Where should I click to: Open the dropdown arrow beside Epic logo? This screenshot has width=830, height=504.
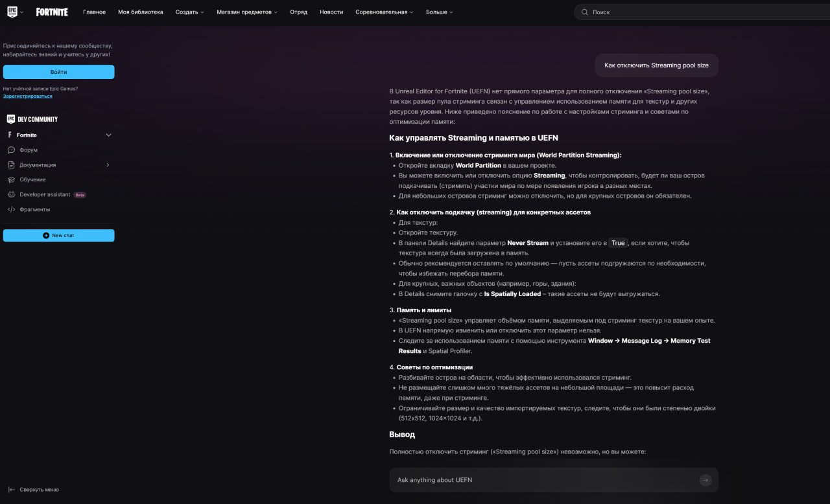[x=21, y=12]
